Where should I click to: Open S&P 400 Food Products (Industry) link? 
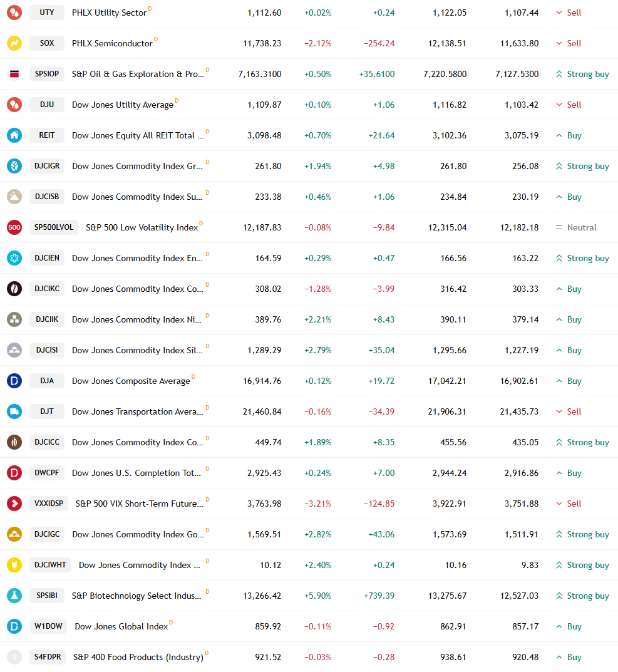[138, 657]
